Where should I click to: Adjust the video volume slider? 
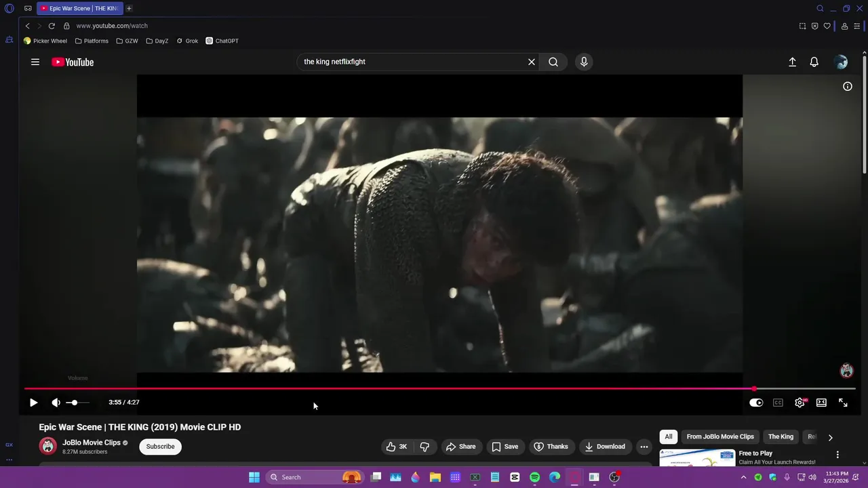coord(78,403)
